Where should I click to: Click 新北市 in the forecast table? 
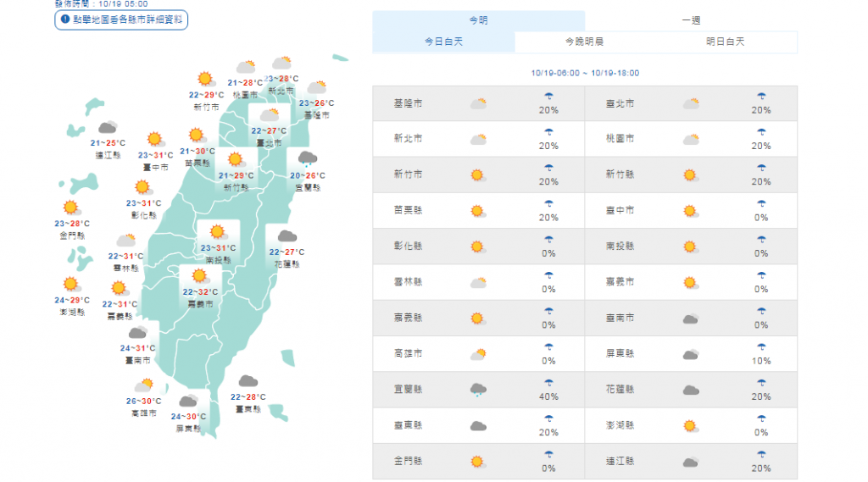pyautogui.click(x=408, y=139)
